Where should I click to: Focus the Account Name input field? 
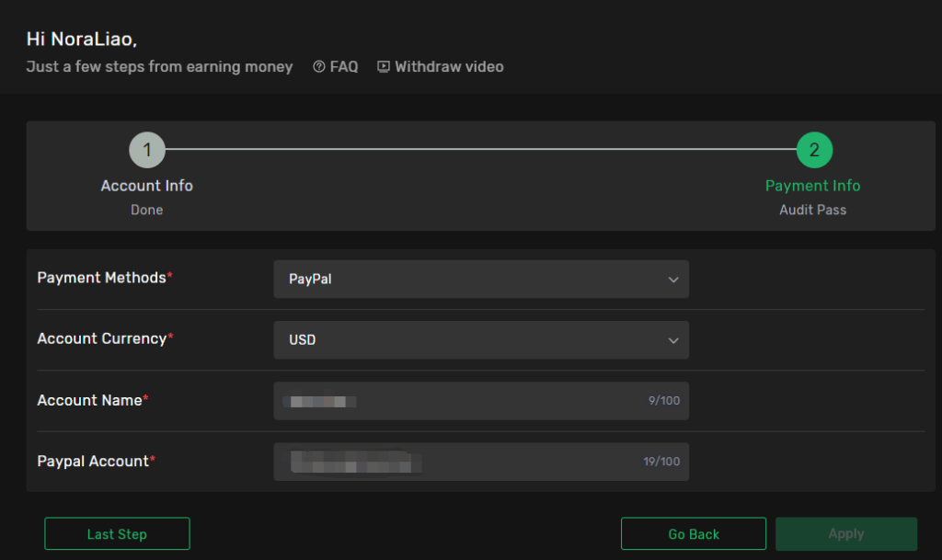[481, 401]
